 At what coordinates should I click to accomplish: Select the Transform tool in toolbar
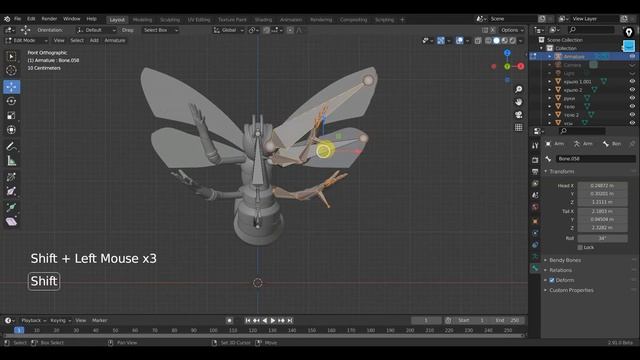click(x=11, y=130)
